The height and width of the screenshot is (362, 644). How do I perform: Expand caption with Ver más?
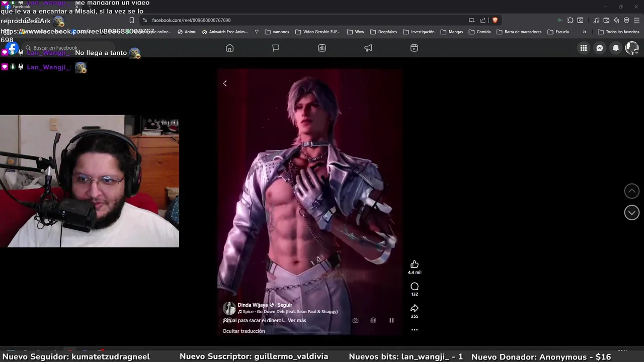click(x=297, y=320)
